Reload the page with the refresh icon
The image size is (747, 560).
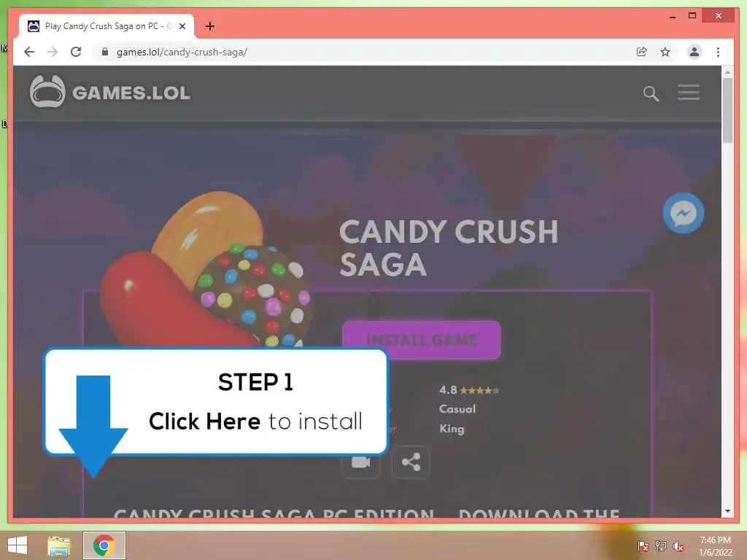[x=76, y=52]
